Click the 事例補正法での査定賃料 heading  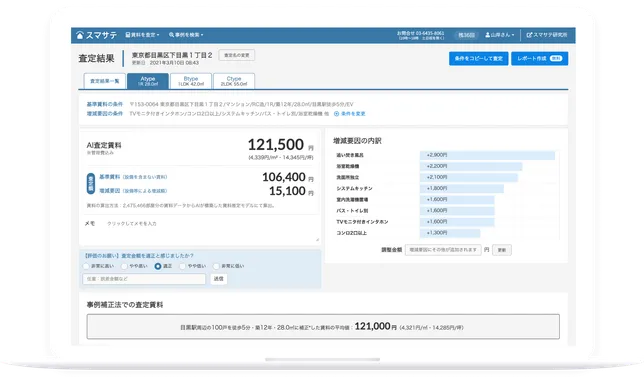(125, 305)
